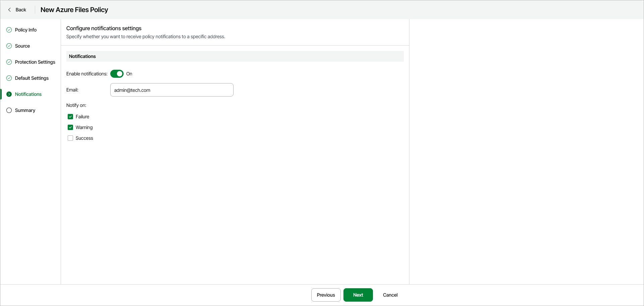Viewport: 644px width, 306px height.
Task: Click the Notifications step arrow icon
Action: tap(9, 94)
